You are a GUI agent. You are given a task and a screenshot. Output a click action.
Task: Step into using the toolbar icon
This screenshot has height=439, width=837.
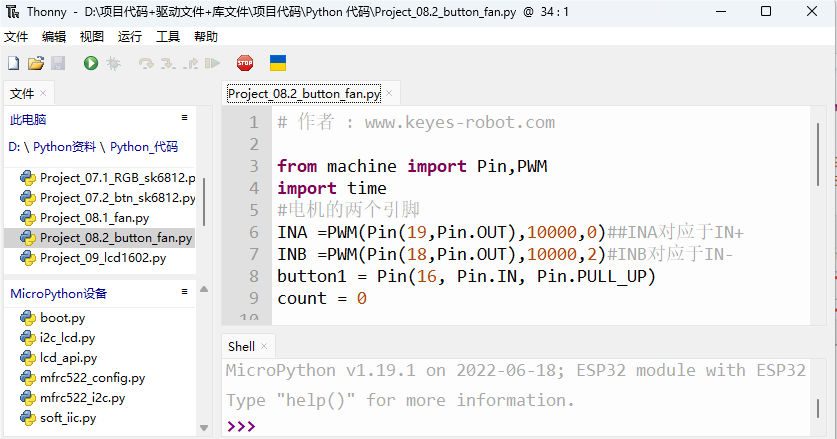pyautogui.click(x=168, y=63)
